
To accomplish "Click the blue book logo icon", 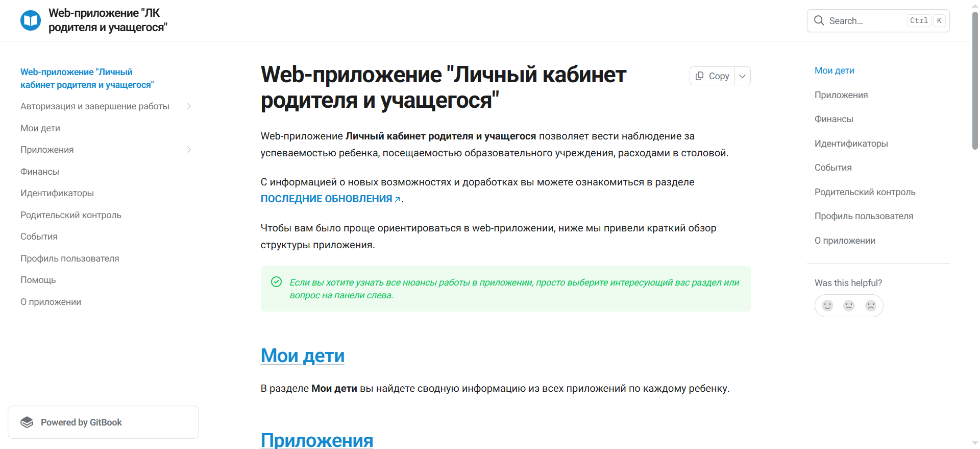I will pyautogui.click(x=31, y=20).
